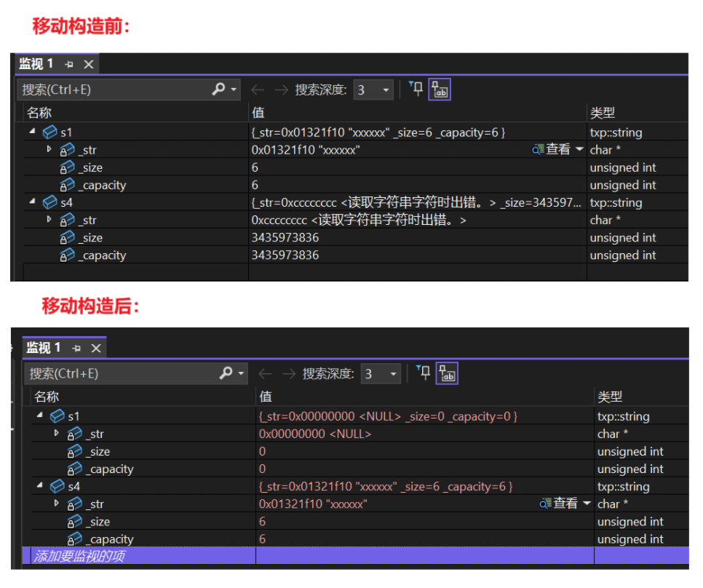The width and height of the screenshot is (703, 588).
Task: Click 值 column header in top watch window
Action: point(258,113)
